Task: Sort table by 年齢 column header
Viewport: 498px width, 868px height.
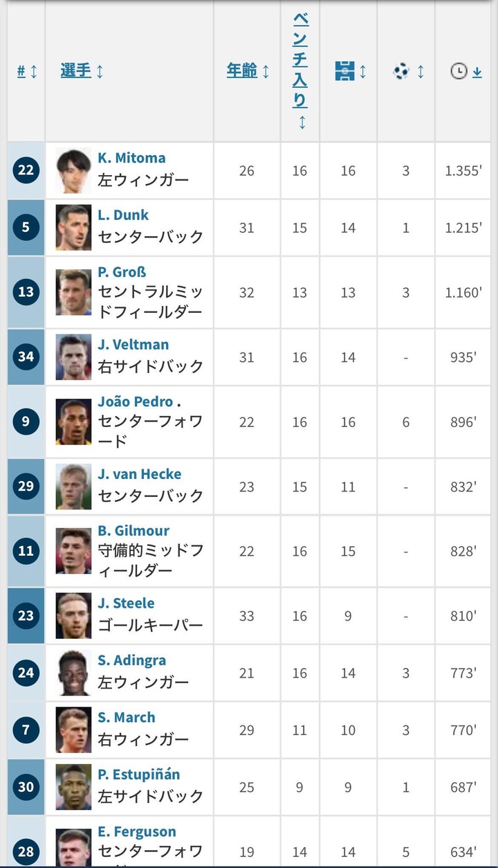Action: click(242, 71)
